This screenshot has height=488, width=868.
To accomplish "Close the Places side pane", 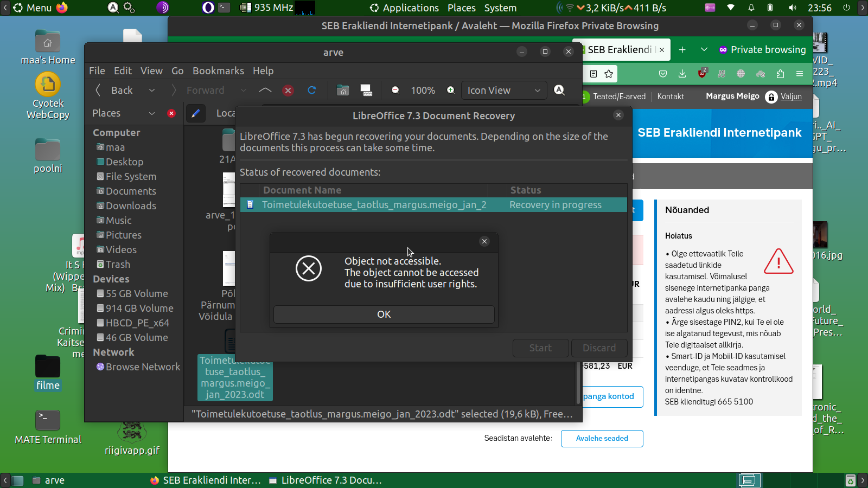I will point(171,113).
